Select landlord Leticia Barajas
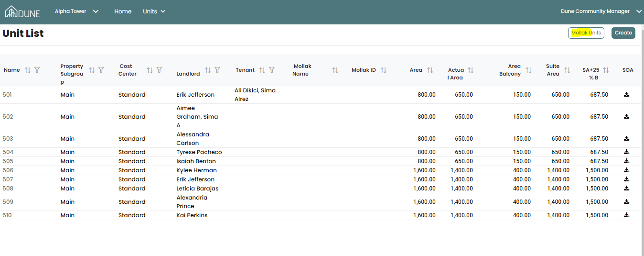This screenshot has width=644, height=256. [x=197, y=189]
